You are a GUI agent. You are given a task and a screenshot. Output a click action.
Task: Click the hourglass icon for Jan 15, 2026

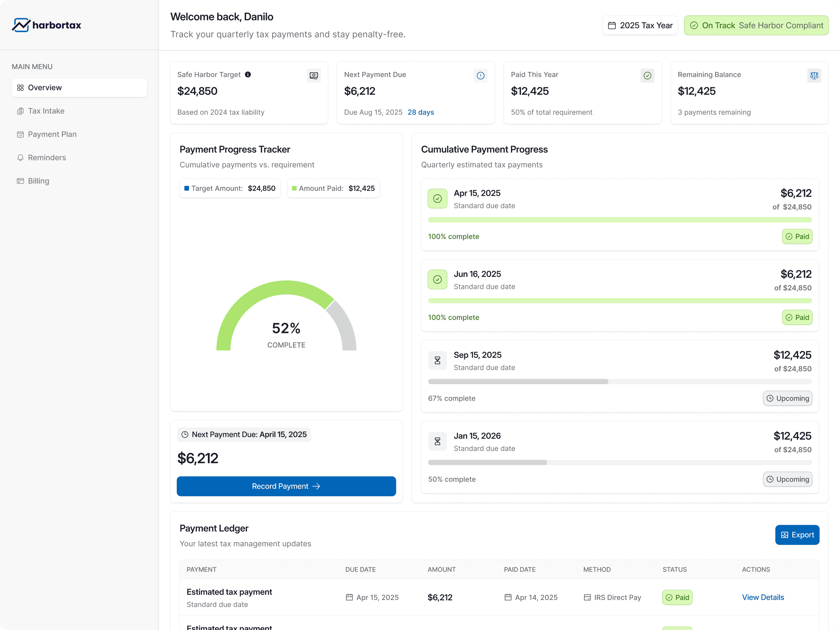tap(437, 441)
